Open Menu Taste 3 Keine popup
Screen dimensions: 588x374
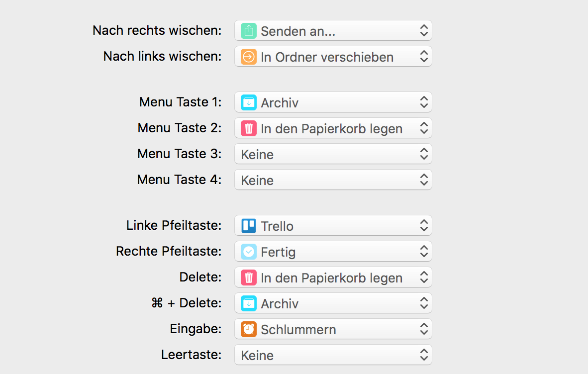click(333, 154)
